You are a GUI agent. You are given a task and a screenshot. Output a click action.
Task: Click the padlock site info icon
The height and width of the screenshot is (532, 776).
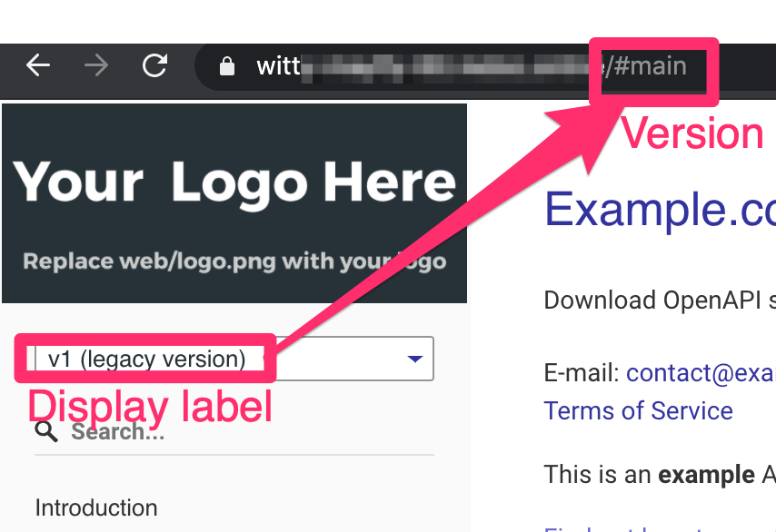pos(226,66)
